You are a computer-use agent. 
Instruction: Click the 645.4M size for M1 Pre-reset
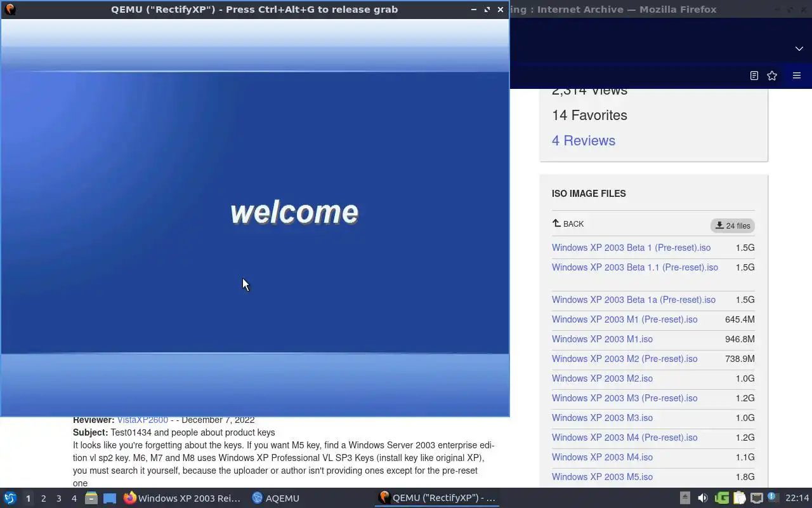(740, 319)
